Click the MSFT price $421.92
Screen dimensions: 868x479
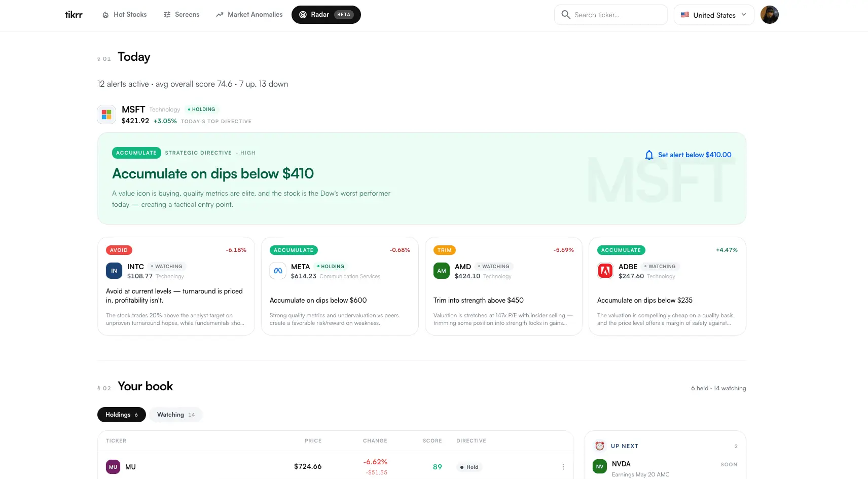135,121
